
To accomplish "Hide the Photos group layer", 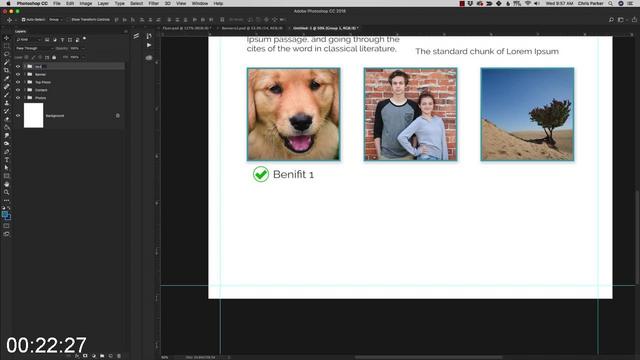I will [18, 98].
